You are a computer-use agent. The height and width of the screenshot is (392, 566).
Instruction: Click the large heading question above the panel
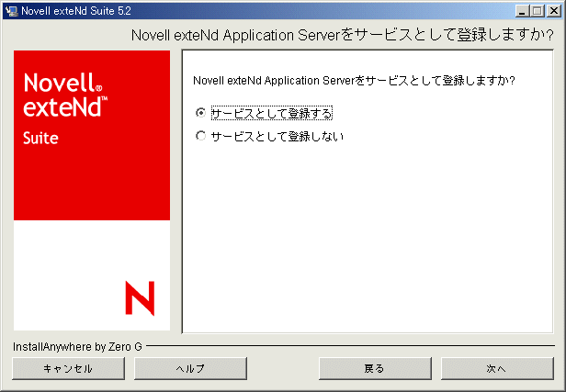[x=342, y=35]
